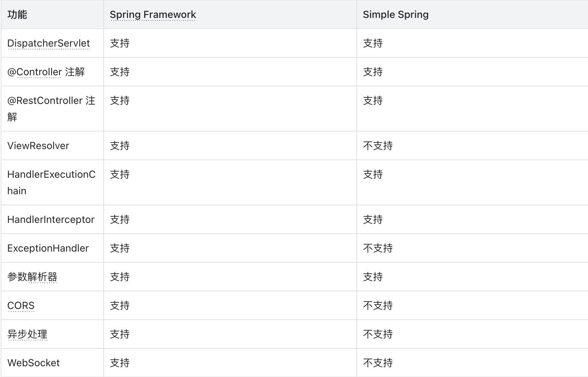This screenshot has height=377, width=588.
Task: Click the WebSocket row label
Action: pyautogui.click(x=33, y=363)
